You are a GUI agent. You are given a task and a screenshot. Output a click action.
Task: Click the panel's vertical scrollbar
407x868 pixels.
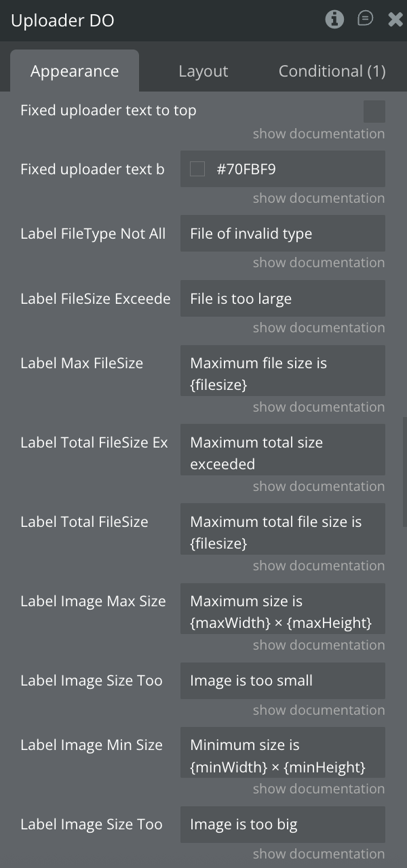(x=404, y=471)
